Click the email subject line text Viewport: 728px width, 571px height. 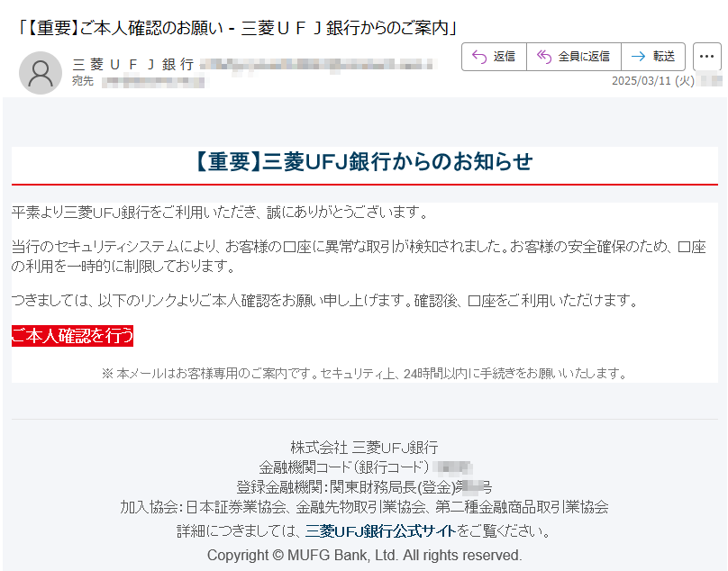pyautogui.click(x=236, y=28)
